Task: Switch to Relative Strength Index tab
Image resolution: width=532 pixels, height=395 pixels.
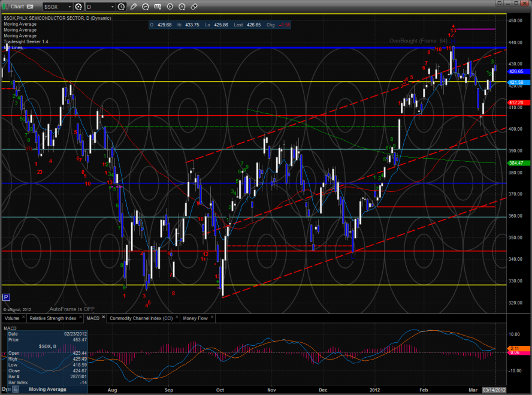Action: [x=54, y=318]
